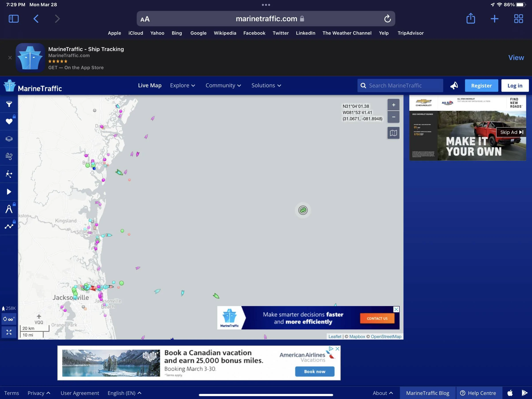The image size is (532, 399).
Task: Open the Facebook bookmark
Action: pyautogui.click(x=254, y=33)
